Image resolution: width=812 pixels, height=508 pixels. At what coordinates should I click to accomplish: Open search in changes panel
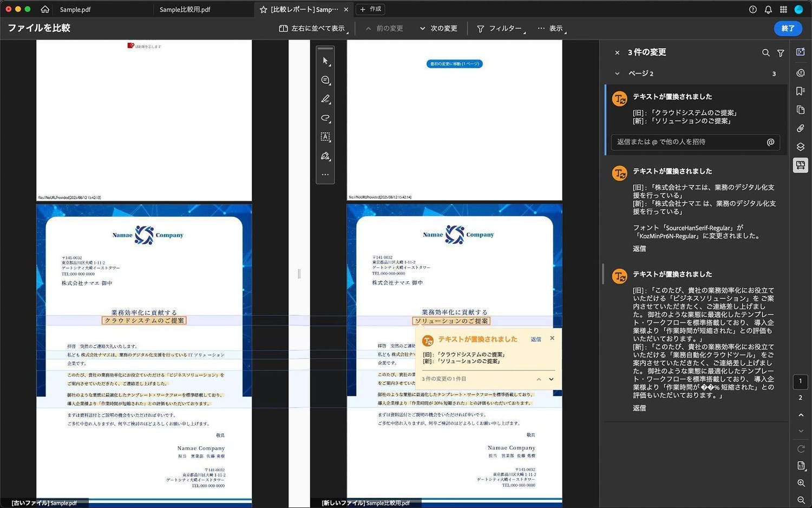pos(765,53)
